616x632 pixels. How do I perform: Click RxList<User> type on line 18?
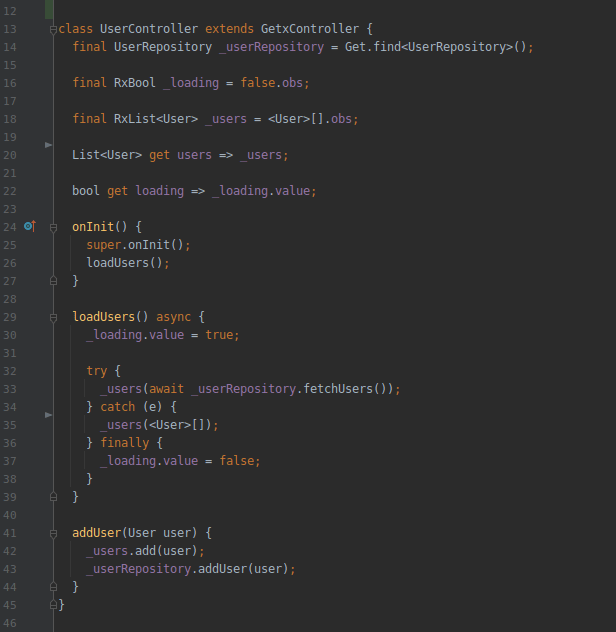(x=156, y=119)
